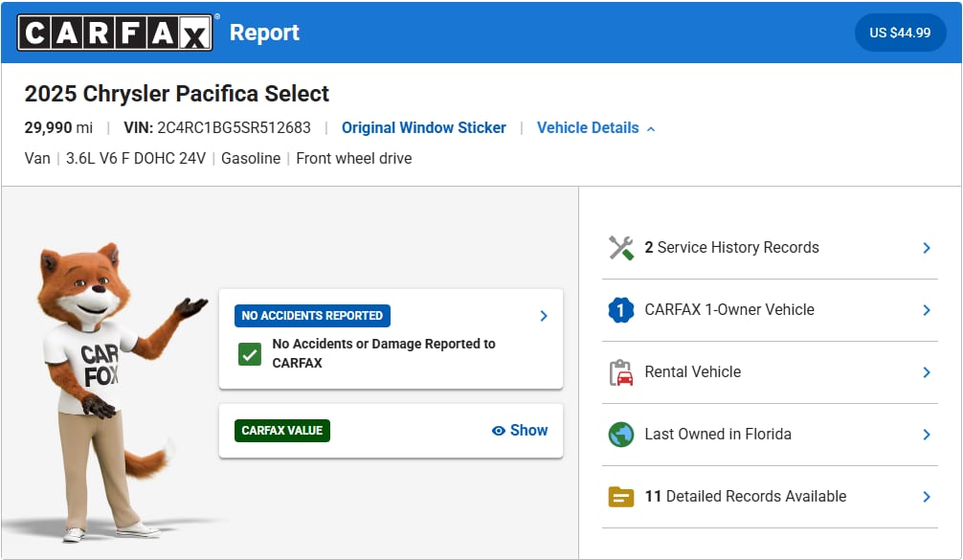Click the blue 1-Owner badge icon
The width and height of the screenshot is (963, 560).
tap(621, 310)
